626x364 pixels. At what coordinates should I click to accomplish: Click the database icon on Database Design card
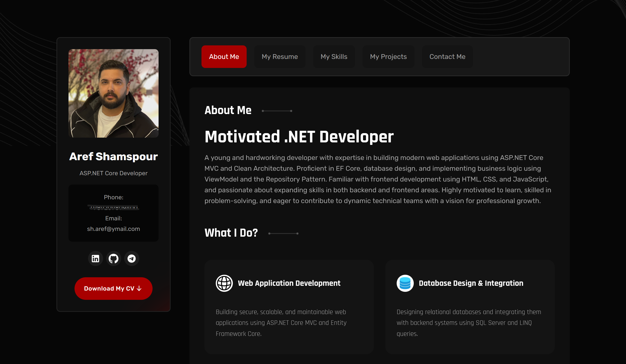[405, 283]
